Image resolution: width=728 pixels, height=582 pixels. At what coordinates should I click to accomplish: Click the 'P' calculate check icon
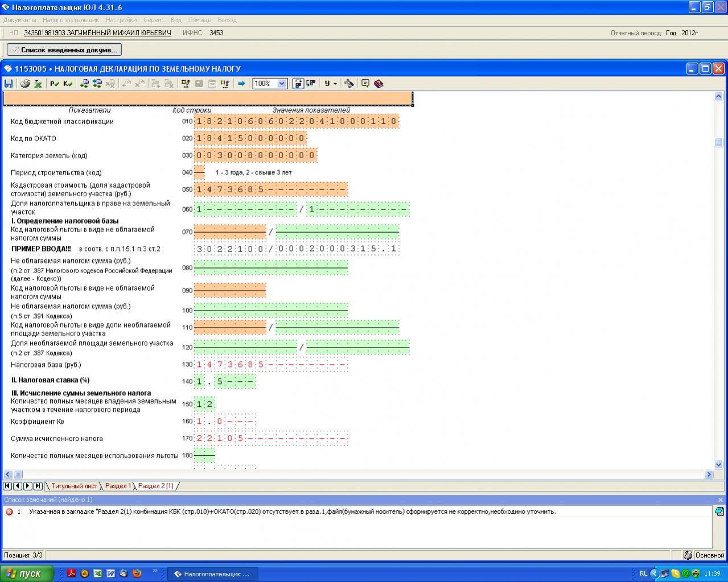(x=55, y=84)
